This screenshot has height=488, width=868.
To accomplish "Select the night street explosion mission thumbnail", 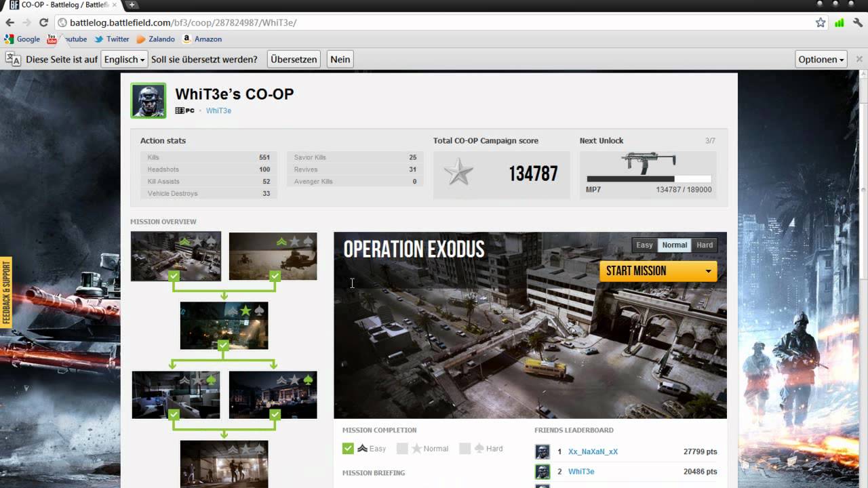I will coord(224,326).
